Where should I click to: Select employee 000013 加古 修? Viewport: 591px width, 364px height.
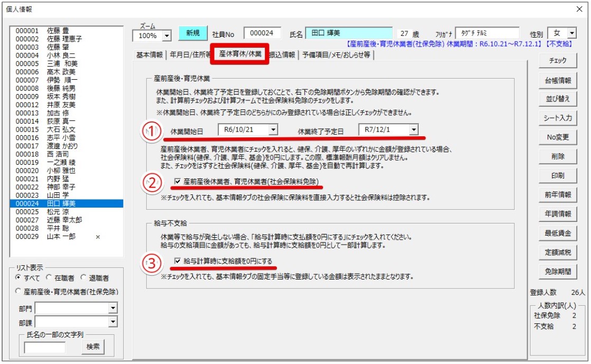pos(66,113)
